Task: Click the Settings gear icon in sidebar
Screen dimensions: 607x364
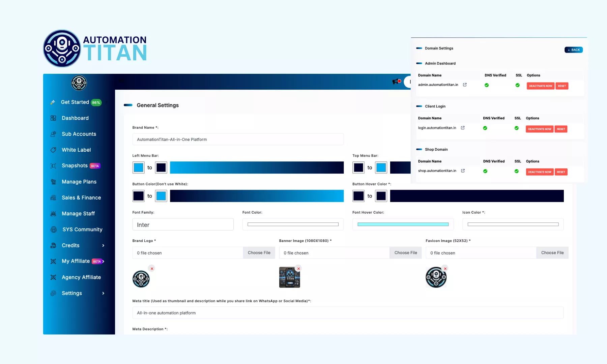Action: coord(53,293)
